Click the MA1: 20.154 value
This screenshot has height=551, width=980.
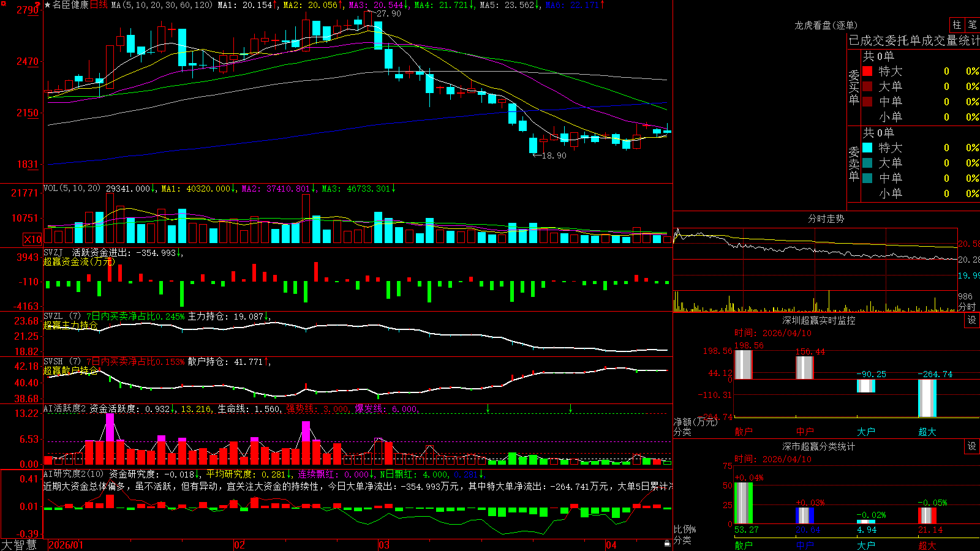pyautogui.click(x=245, y=5)
